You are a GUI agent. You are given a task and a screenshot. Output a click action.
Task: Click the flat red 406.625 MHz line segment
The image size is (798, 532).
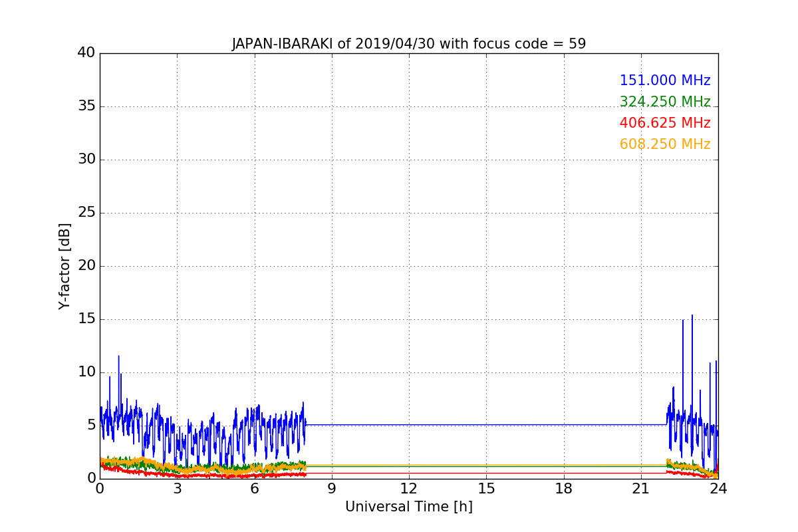point(485,473)
